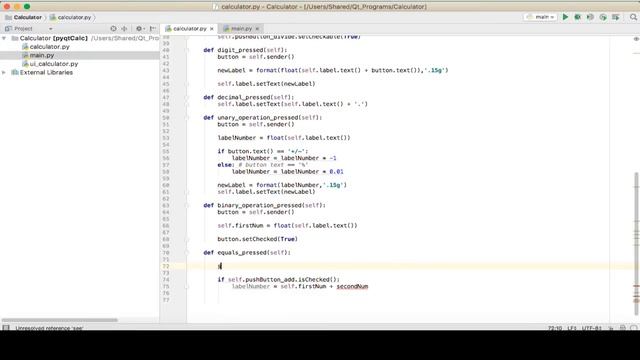This screenshot has width=640, height=360.
Task: Open Project panel settings gear
Action: point(139,29)
